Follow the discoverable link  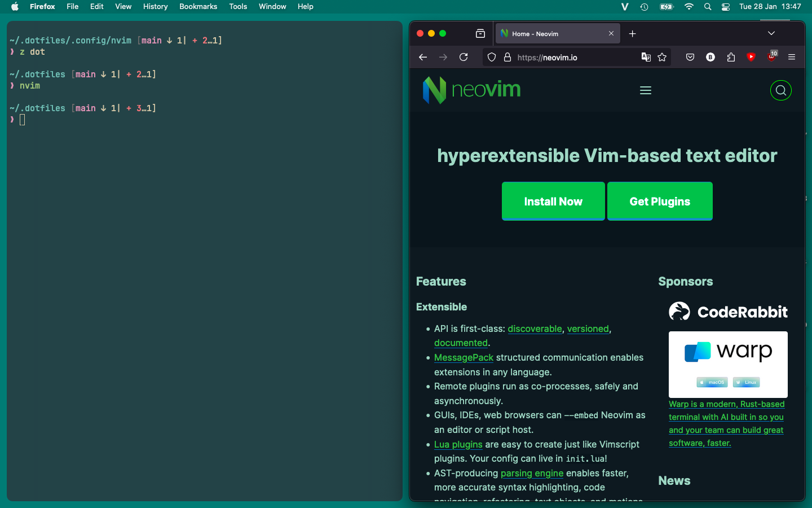tap(535, 329)
